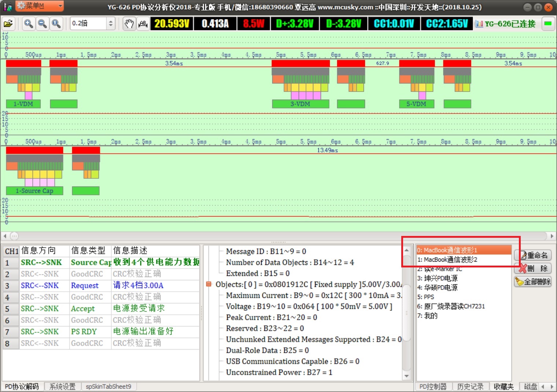Activate the AB measurement tool
Viewport: 557px width, 392px height.
[143, 24]
